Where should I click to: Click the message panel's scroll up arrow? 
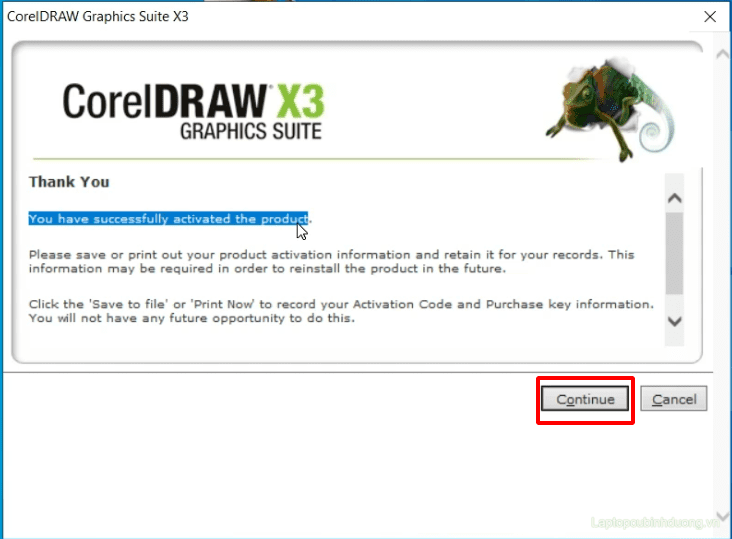(x=675, y=198)
